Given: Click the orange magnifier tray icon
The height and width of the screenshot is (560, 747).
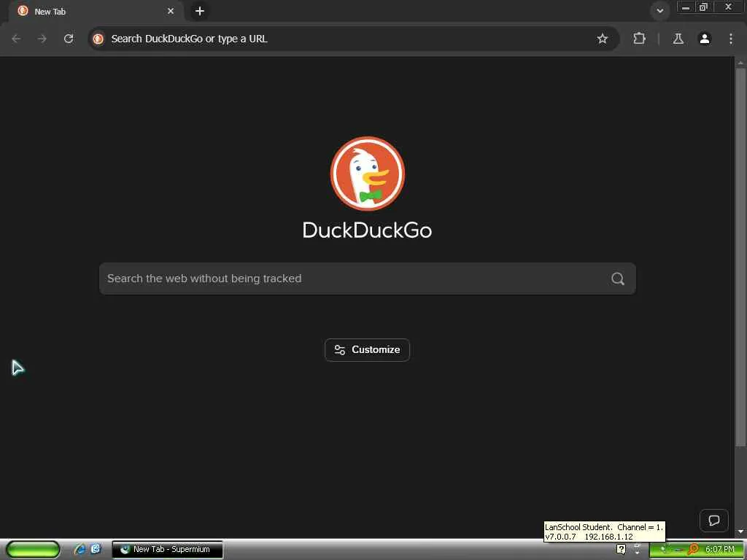Looking at the screenshot, I should (693, 549).
